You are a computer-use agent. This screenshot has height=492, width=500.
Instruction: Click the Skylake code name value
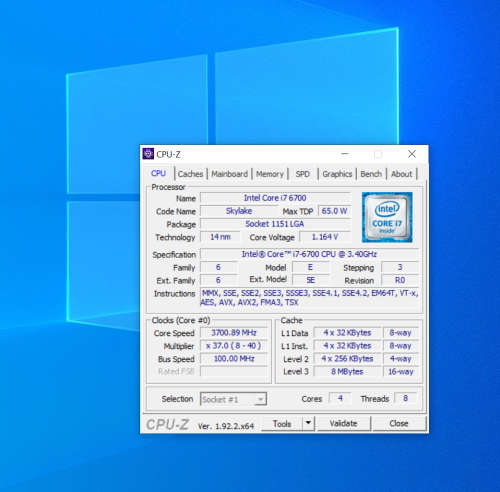point(239,211)
